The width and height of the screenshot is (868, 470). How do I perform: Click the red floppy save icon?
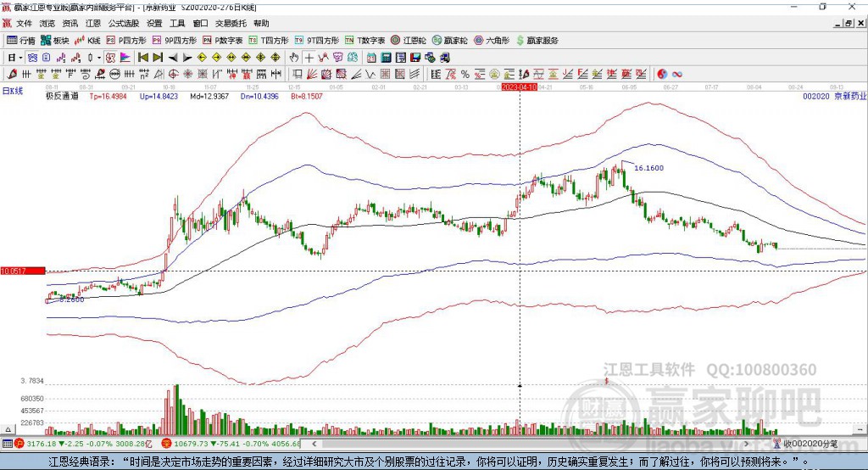[415, 58]
